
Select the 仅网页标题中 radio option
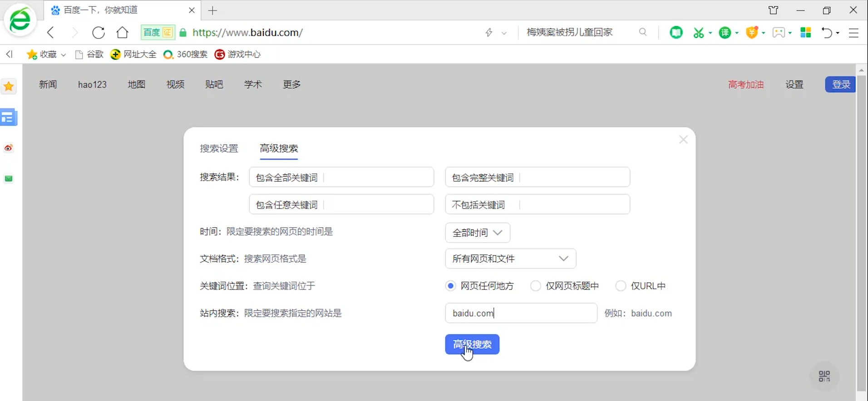pos(536,286)
